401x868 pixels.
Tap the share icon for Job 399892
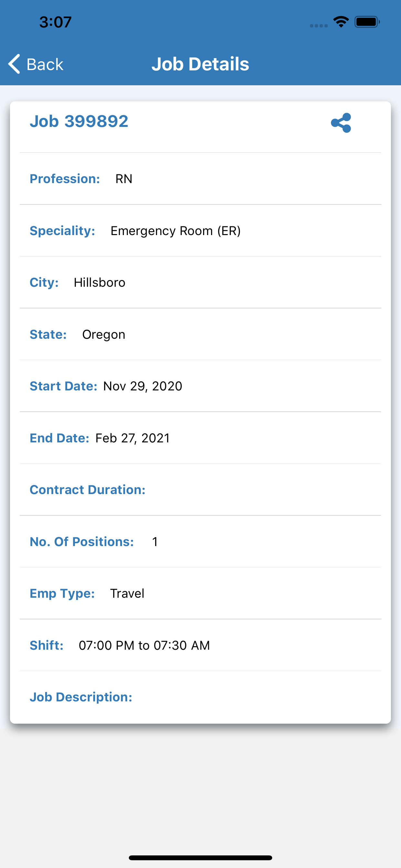coord(341,123)
